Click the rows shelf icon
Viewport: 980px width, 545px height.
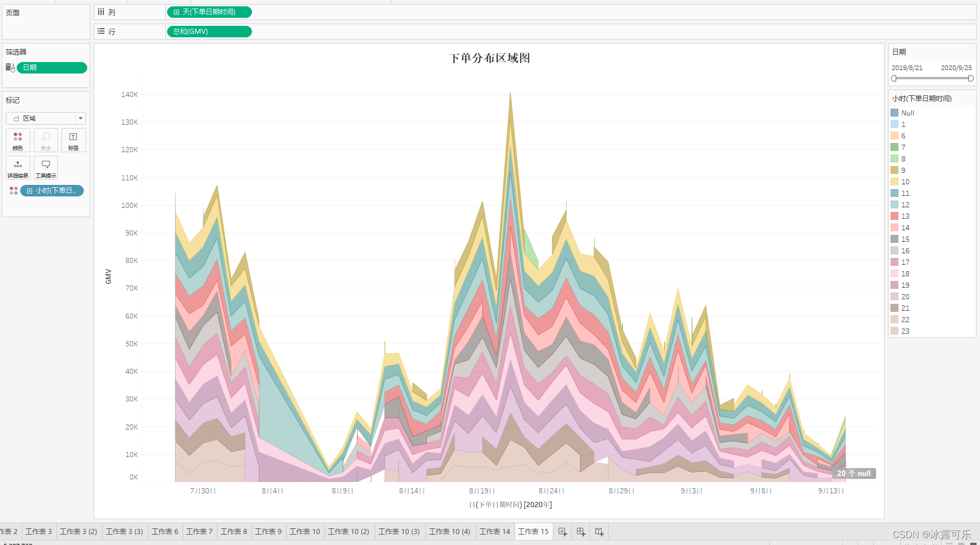coord(101,32)
